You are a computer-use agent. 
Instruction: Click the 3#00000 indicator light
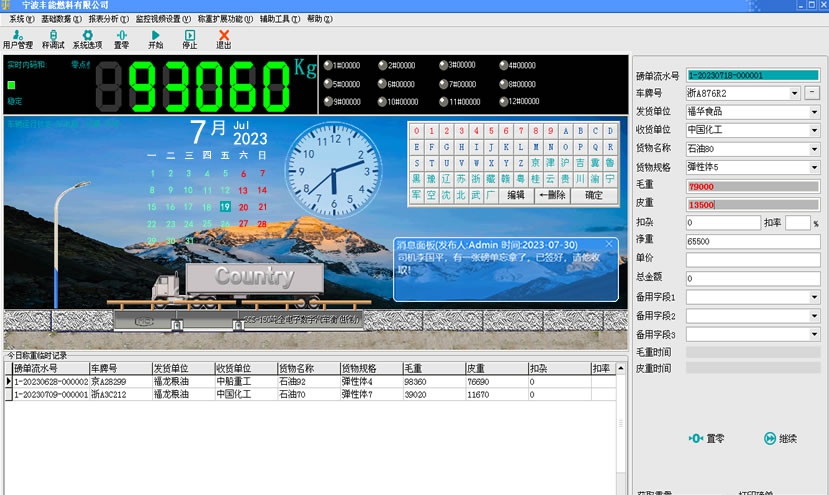(443, 65)
